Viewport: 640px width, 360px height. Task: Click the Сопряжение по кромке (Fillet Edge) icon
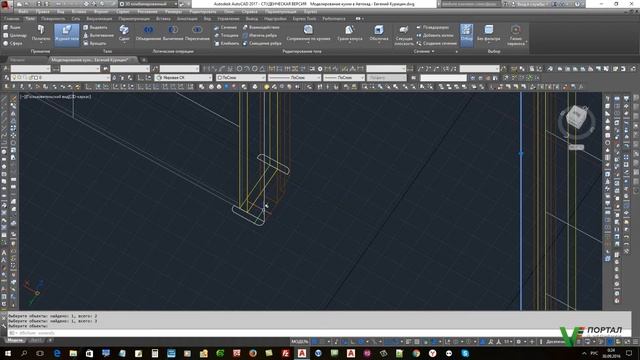[x=308, y=29]
